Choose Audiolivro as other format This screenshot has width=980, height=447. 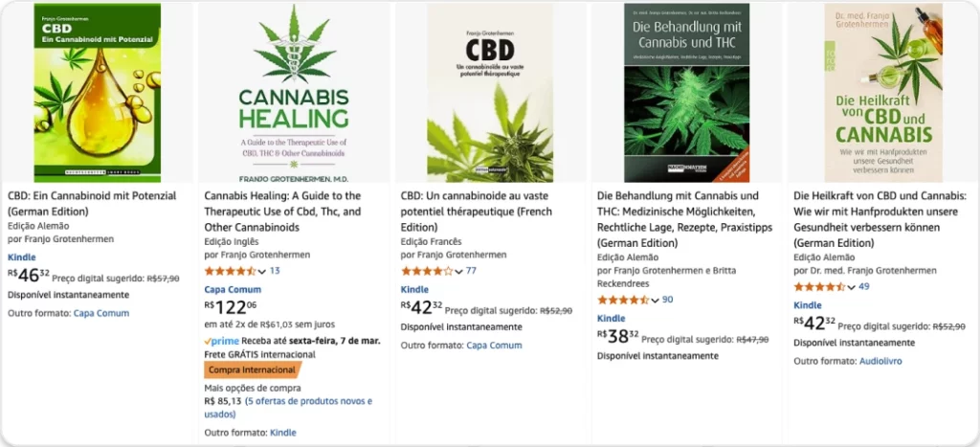[x=880, y=361]
